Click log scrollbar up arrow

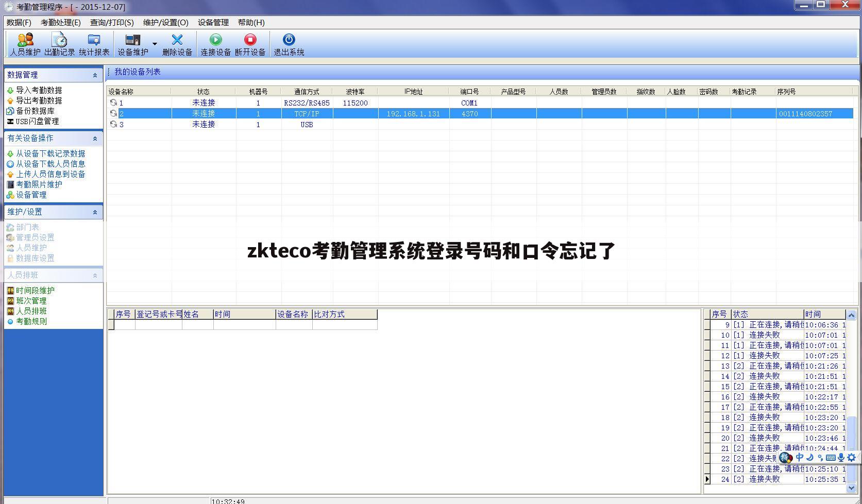pos(851,315)
